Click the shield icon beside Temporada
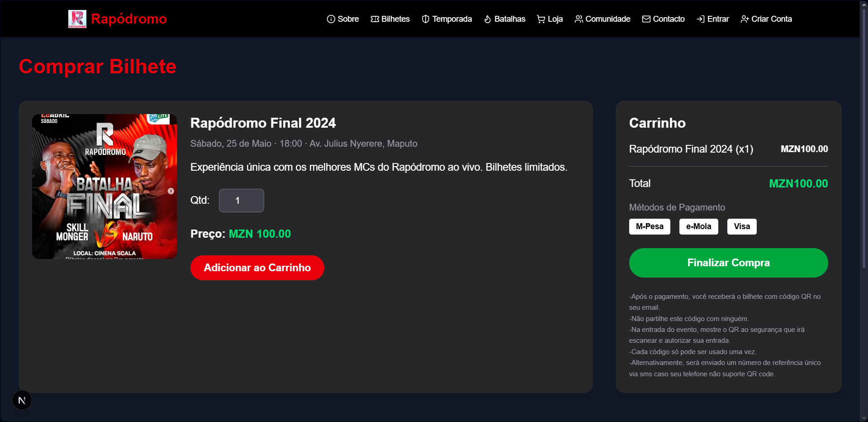 tap(426, 19)
